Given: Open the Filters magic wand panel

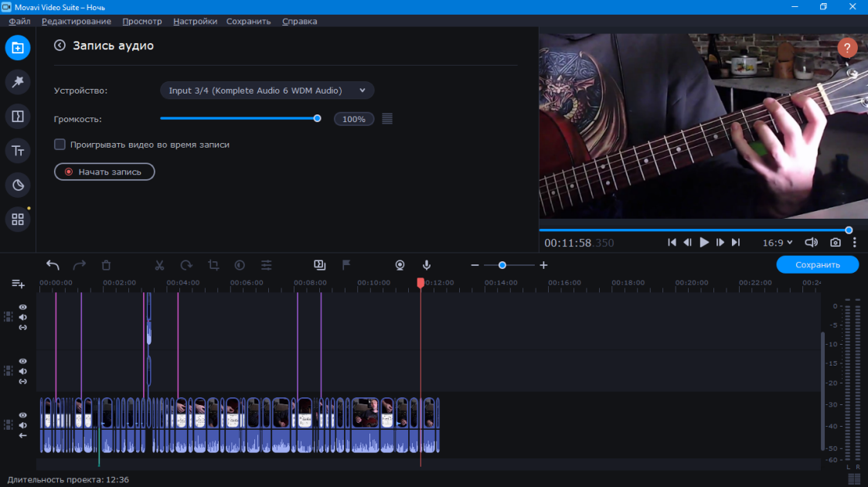Looking at the screenshot, I should (x=18, y=82).
